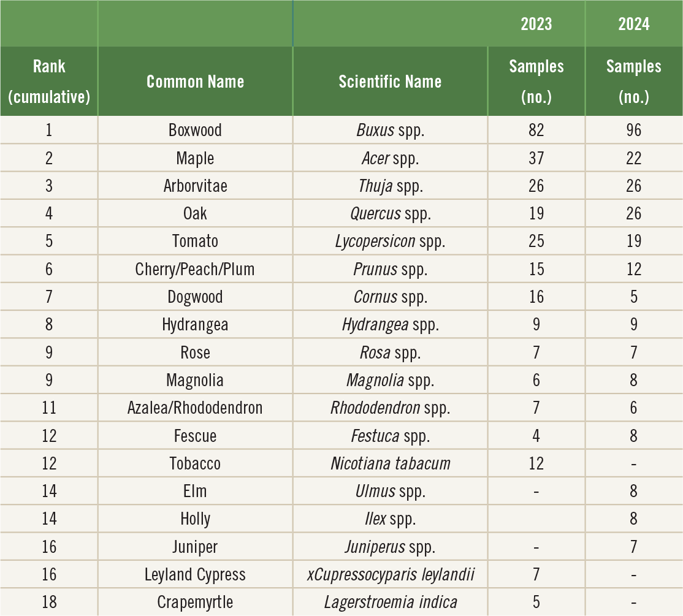
Task: Click Quercus spp. in the Oak row
Action: (x=390, y=214)
